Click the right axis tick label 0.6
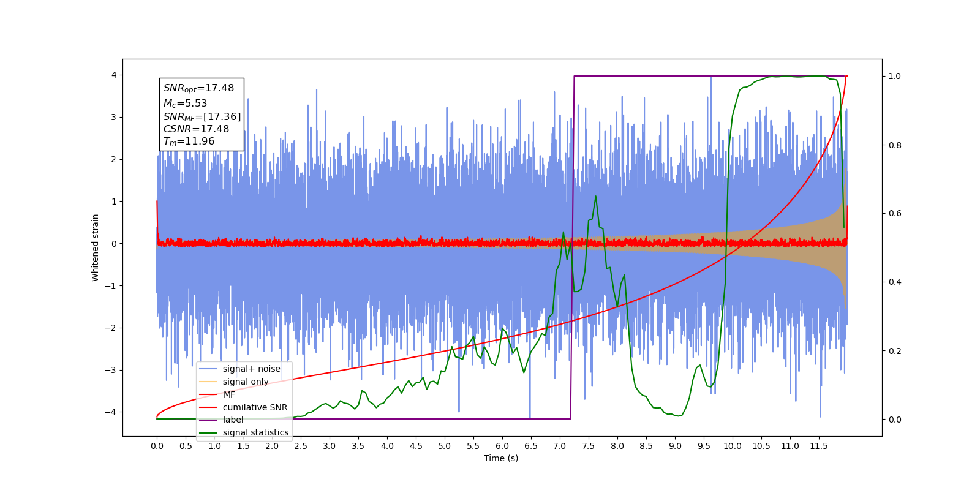Viewport: 980px width, 490px height. click(x=895, y=214)
